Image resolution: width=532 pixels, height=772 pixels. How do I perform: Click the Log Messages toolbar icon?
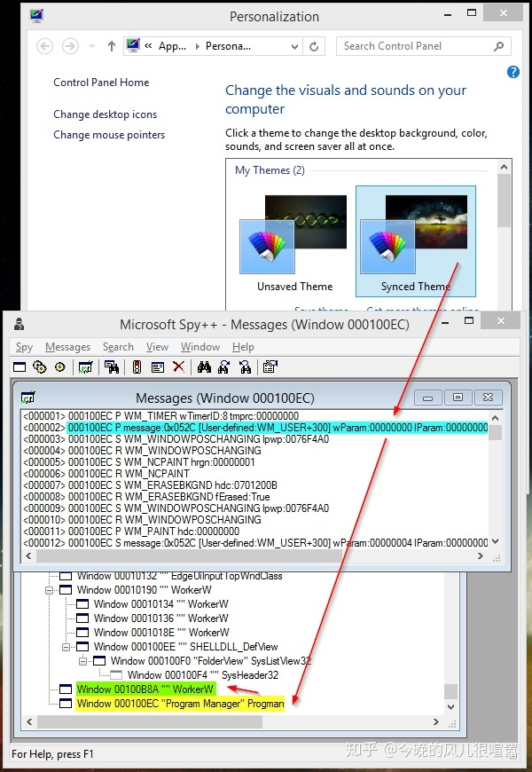(86, 366)
